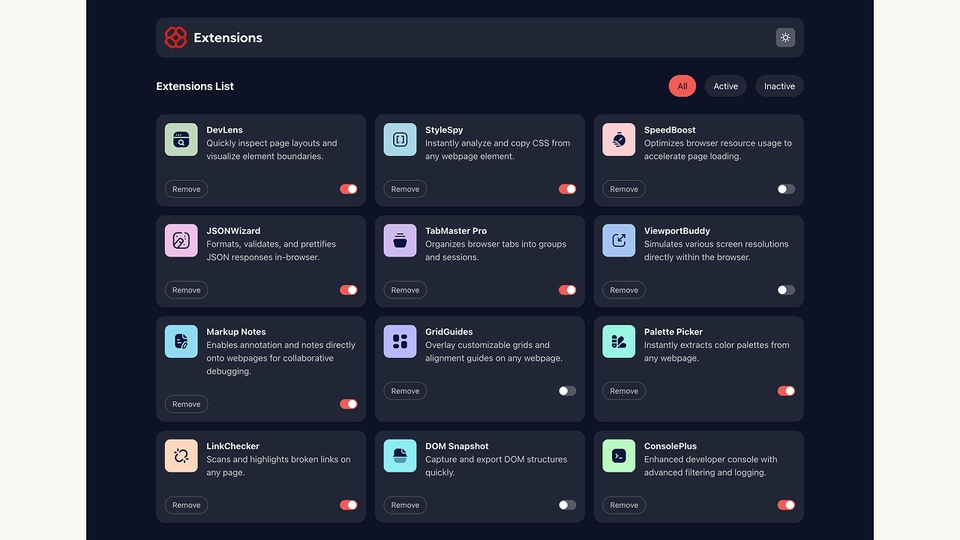The image size is (960, 540).
Task: Select the All filter tab
Action: point(682,86)
